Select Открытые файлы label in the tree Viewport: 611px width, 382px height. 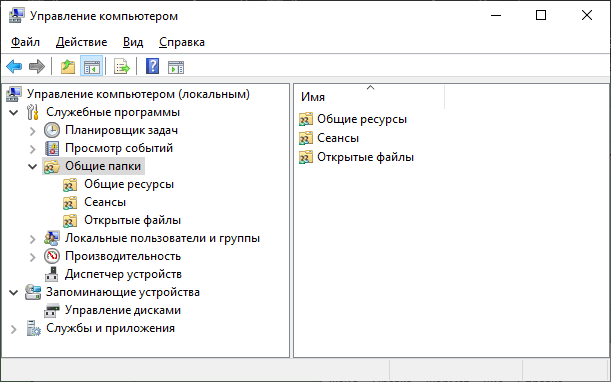pyautogui.click(x=132, y=220)
